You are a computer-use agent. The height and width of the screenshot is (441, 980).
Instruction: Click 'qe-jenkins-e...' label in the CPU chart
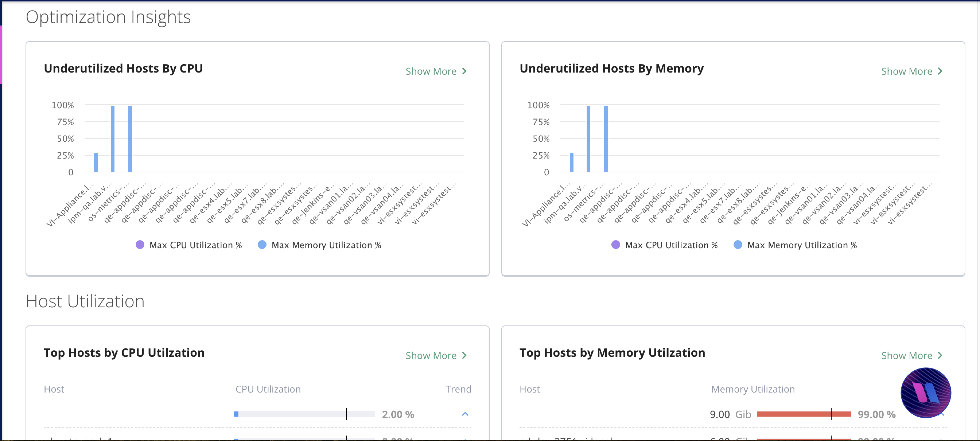[314, 204]
